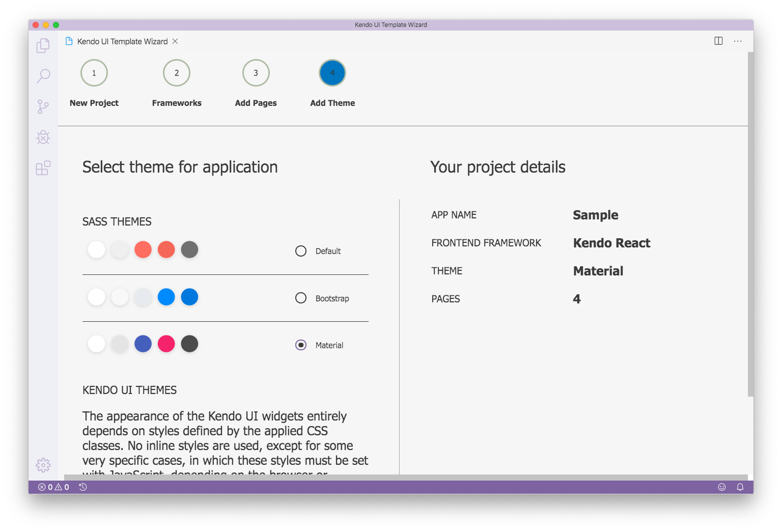Image resolution: width=782 pixels, height=532 pixels.
Task: Click the 'Sample' app name value
Action: [596, 215]
